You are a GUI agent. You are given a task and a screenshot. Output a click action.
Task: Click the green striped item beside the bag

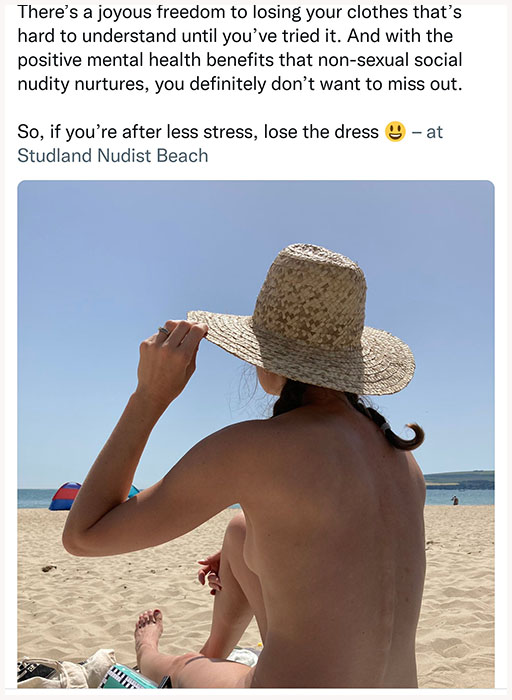(x=127, y=677)
